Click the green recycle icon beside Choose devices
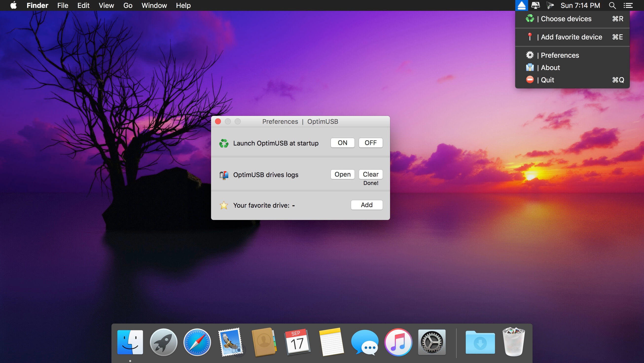This screenshot has height=363, width=644. (530, 18)
